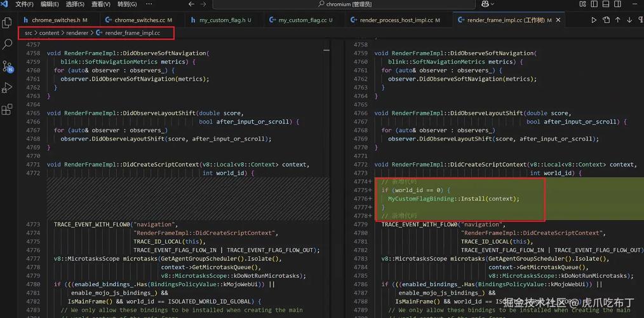Click C++ file icon on chrome_switches.cc tab

pos(109,20)
